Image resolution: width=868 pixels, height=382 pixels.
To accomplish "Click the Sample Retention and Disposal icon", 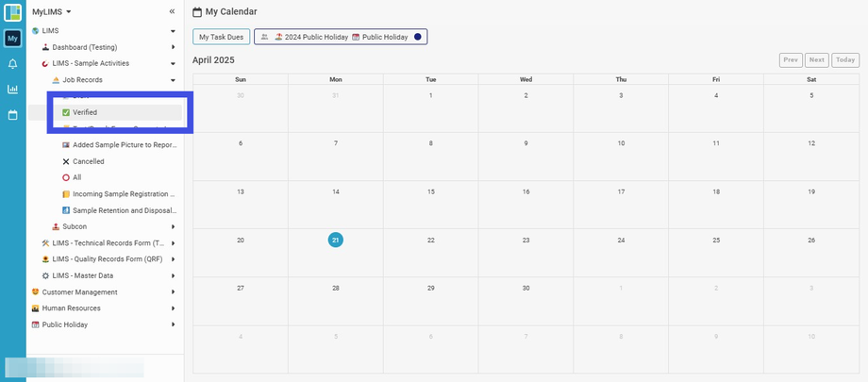I will coord(66,210).
